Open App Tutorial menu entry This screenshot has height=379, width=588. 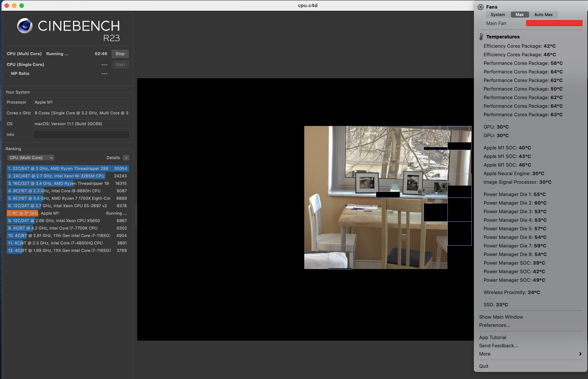(493, 338)
